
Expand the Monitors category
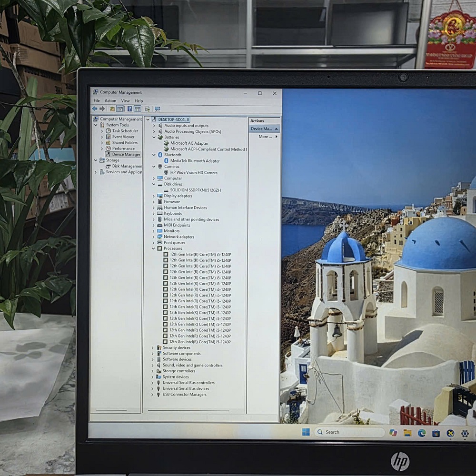pyautogui.click(x=153, y=231)
